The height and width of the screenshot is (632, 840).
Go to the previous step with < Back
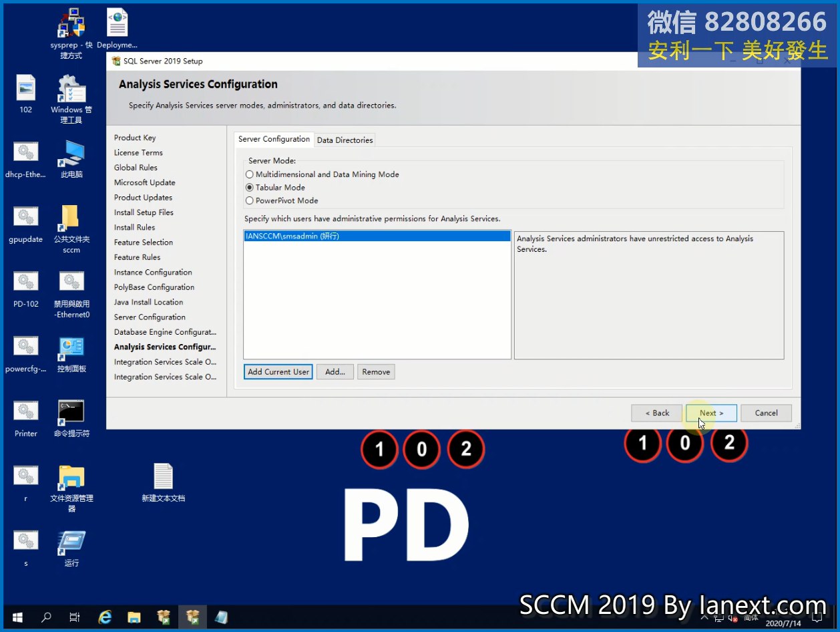657,413
